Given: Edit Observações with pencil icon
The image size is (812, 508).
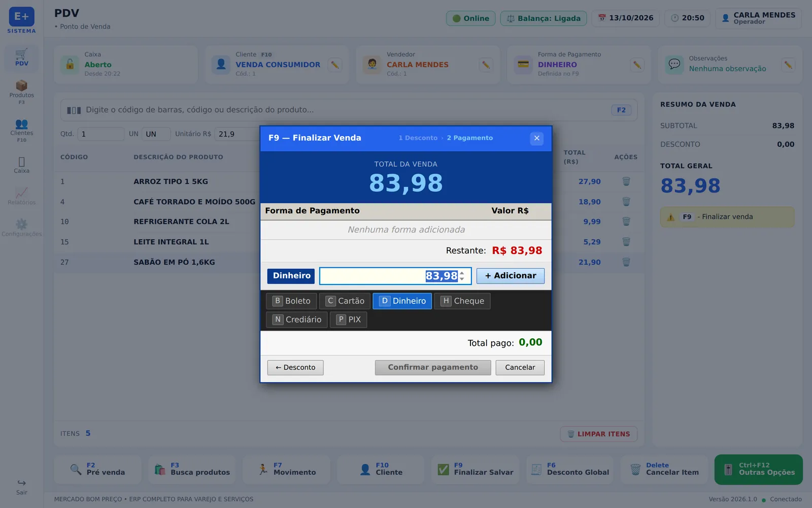Looking at the screenshot, I should tap(788, 65).
